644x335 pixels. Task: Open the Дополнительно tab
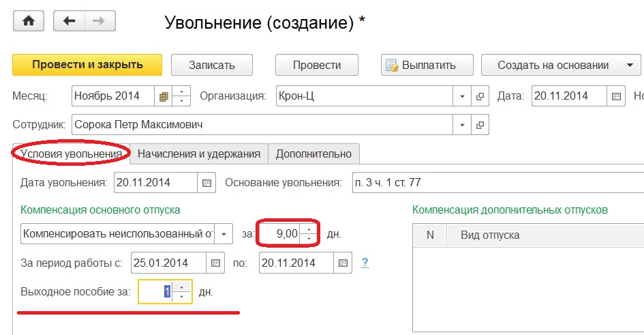pos(313,154)
